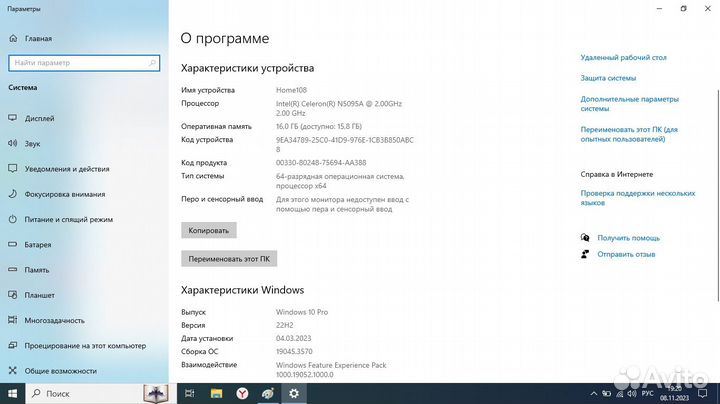
Task: Click the OS build 19045.3570
Action: coord(294,351)
